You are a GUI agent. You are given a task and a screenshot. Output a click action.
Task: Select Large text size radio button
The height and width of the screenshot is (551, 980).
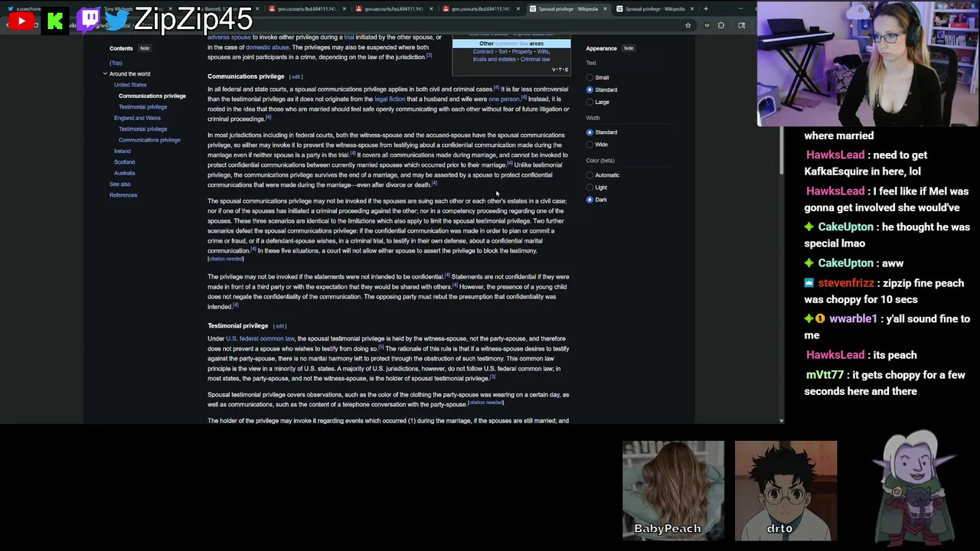[x=590, y=102]
